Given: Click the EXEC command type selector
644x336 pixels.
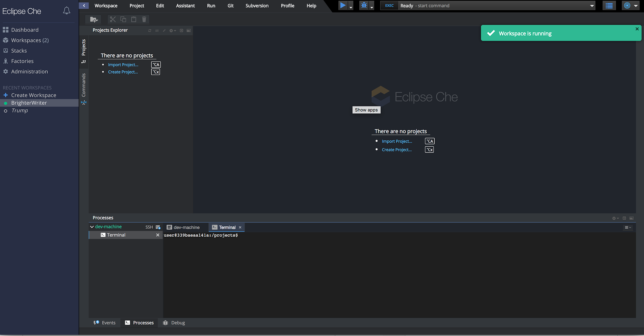Looking at the screenshot, I should (389, 5).
